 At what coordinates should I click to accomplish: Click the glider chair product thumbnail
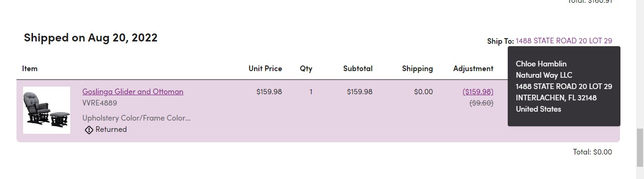tap(47, 110)
